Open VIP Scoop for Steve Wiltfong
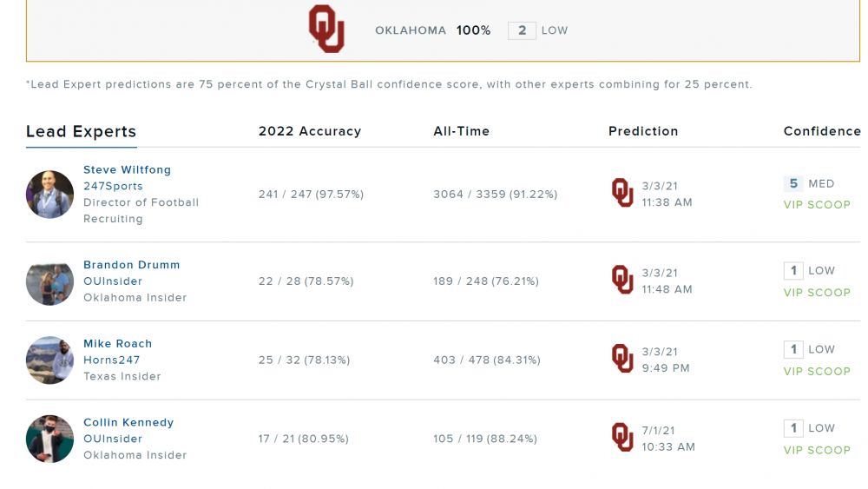The height and width of the screenshot is (489, 868). click(817, 205)
